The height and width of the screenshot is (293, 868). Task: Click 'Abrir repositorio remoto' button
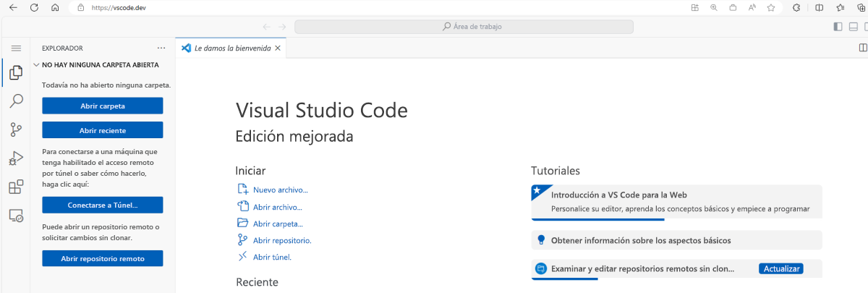coord(102,258)
